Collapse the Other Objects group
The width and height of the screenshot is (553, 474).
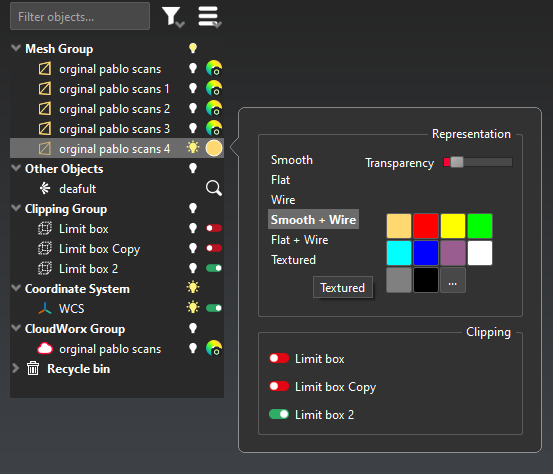[16, 168]
